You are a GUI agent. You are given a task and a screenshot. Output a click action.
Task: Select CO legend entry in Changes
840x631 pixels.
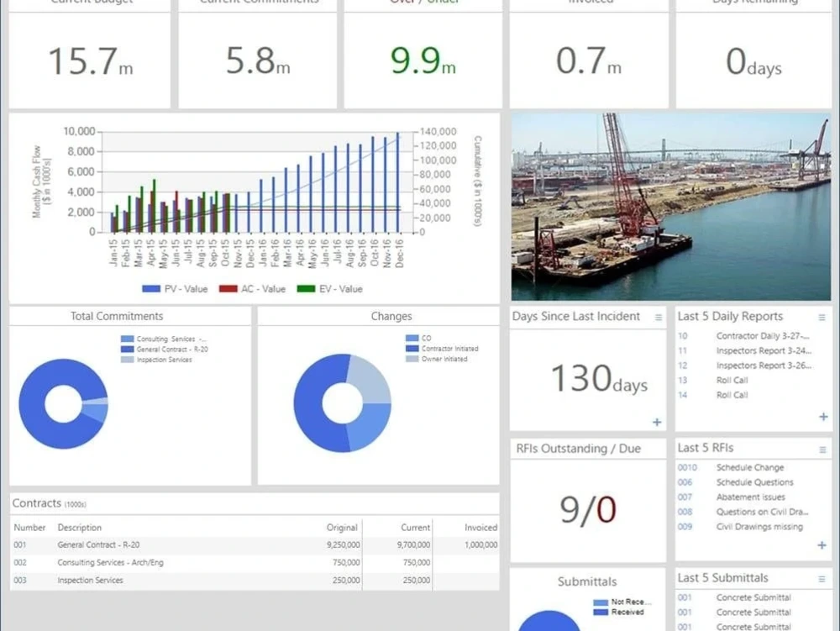[418, 338]
